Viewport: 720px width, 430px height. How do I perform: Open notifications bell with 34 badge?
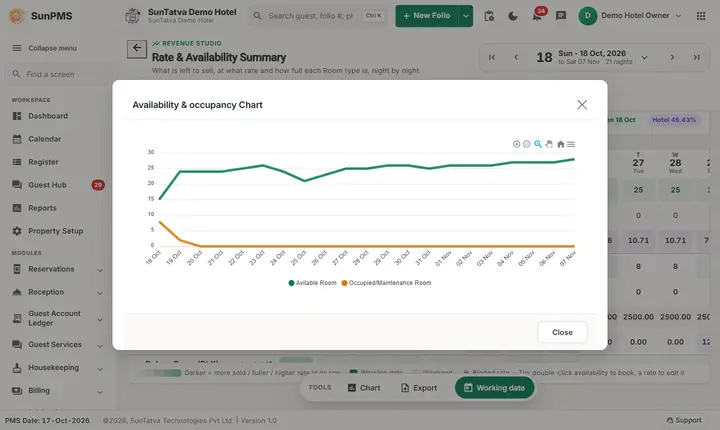pos(537,16)
